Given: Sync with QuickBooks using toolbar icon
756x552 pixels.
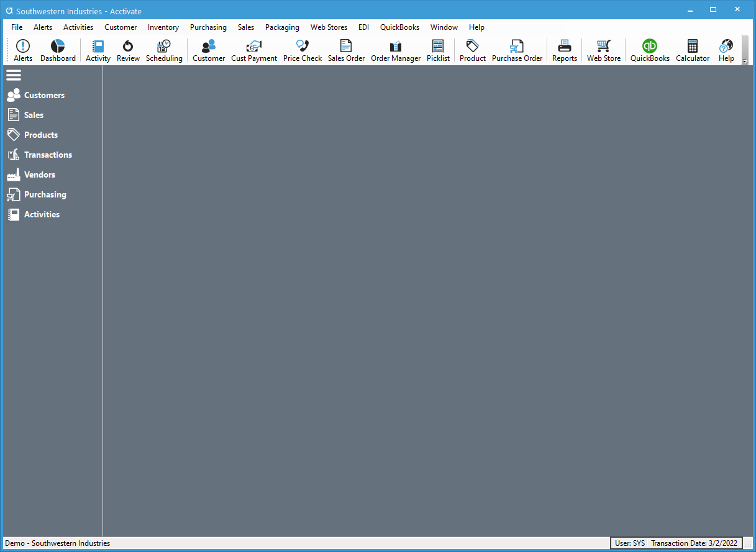Looking at the screenshot, I should pos(649,50).
